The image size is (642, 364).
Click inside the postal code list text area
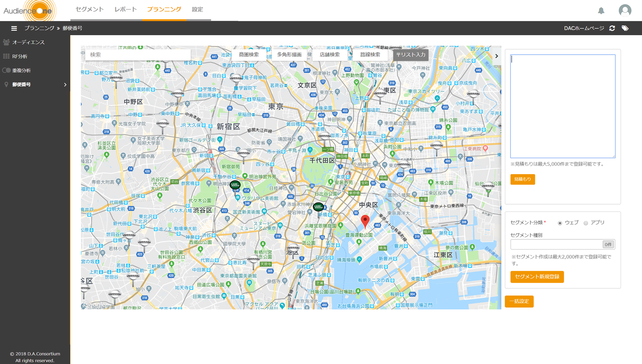[x=562, y=105]
